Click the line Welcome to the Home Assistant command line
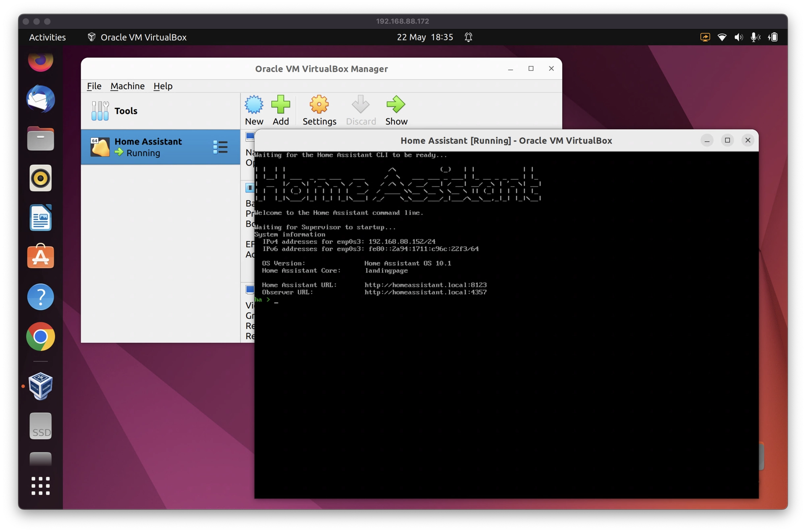 [x=339, y=213]
